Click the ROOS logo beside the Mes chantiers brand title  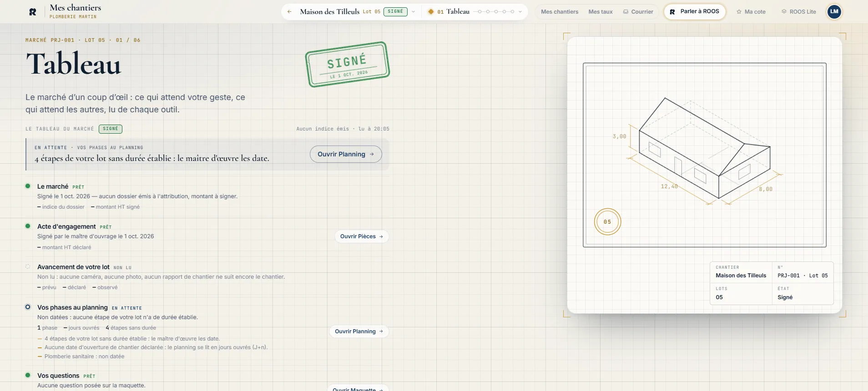[33, 12]
